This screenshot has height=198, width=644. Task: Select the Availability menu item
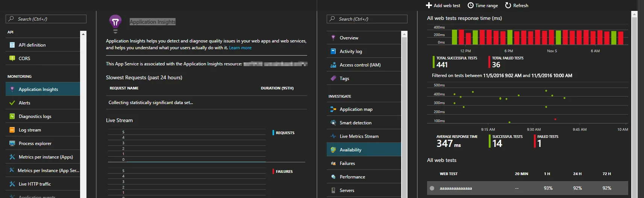[x=364, y=150]
